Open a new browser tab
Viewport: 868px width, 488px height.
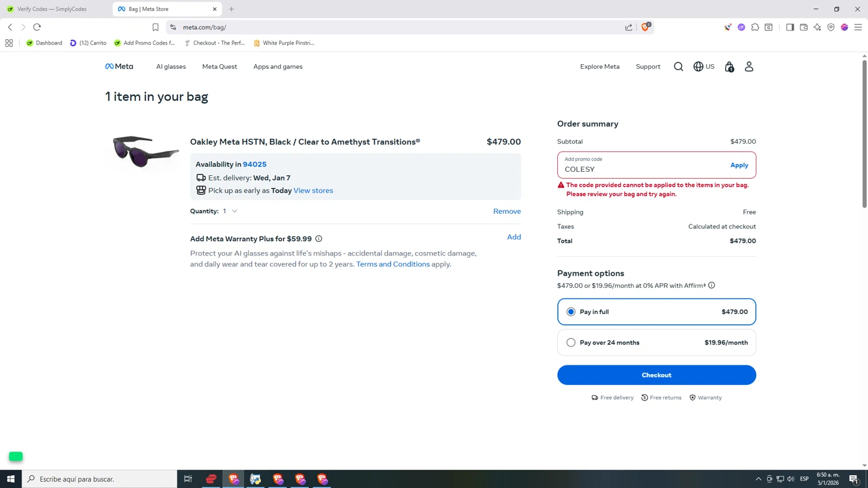[231, 9]
